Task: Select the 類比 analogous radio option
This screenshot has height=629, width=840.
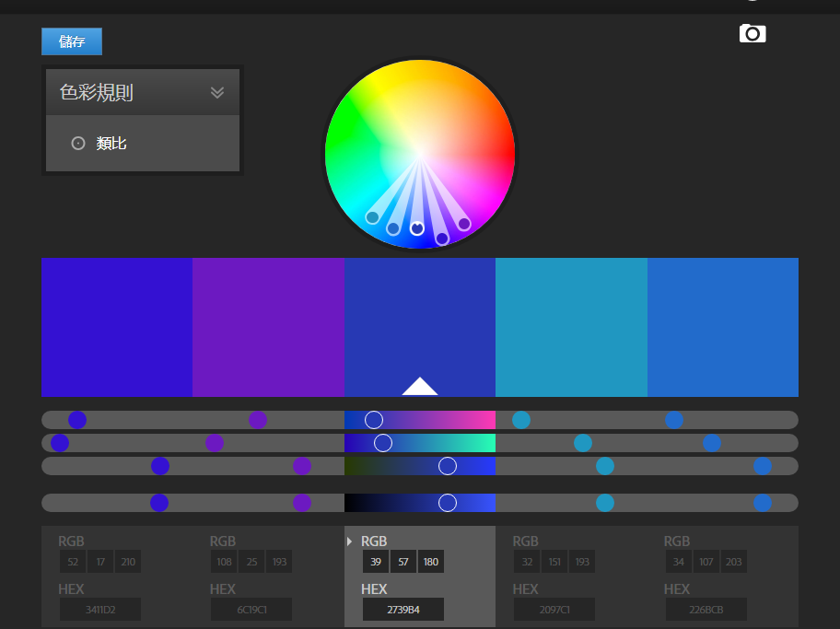Action: point(78,144)
